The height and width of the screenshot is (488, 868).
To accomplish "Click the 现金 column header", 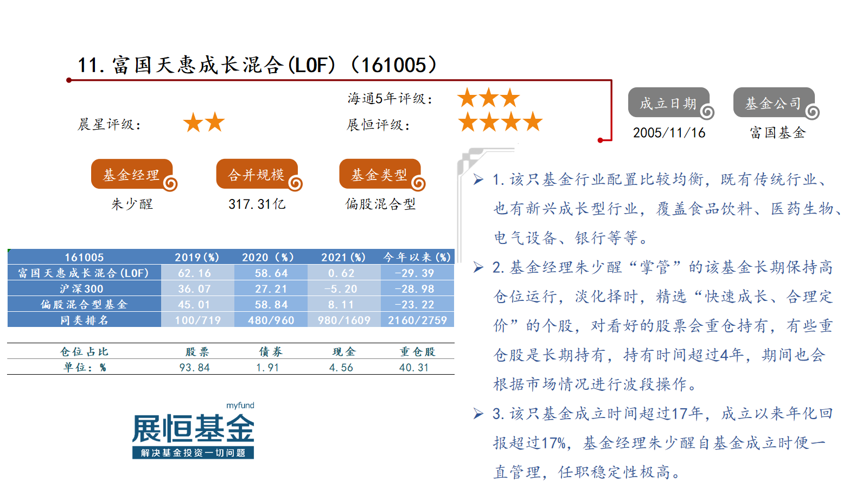I will pos(344,351).
